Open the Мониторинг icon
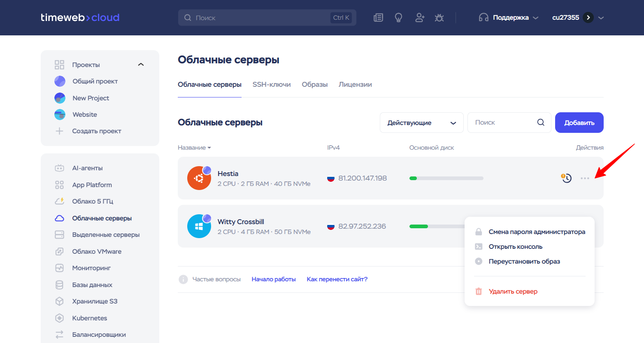The width and height of the screenshot is (644, 343). (60, 268)
